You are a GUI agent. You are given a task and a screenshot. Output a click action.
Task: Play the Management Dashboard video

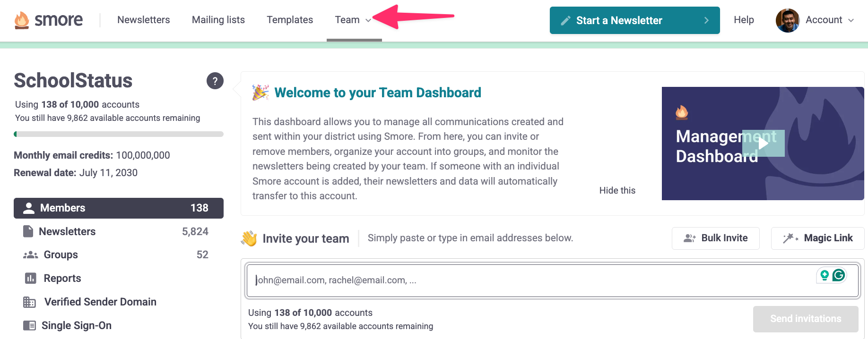click(763, 143)
